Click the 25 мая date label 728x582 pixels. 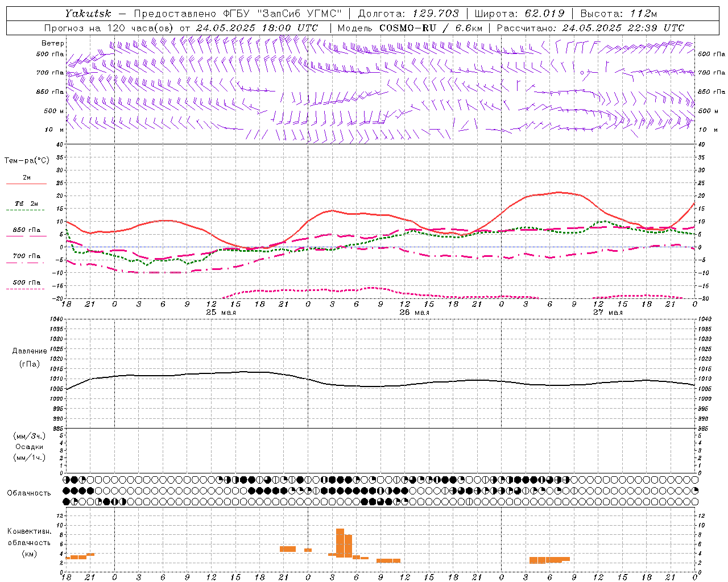tap(221, 313)
